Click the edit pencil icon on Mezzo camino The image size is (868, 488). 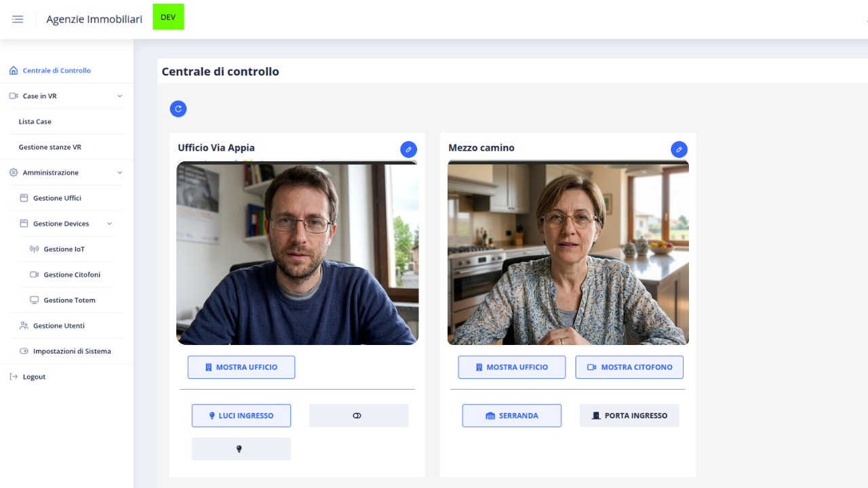click(679, 149)
